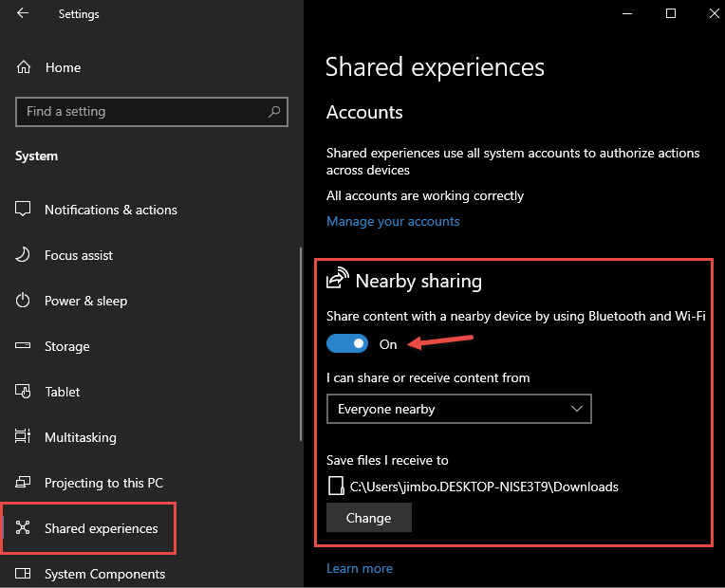Viewport: 725px width, 588px height.
Task: Click the System category heading in sidebar
Action: click(36, 156)
